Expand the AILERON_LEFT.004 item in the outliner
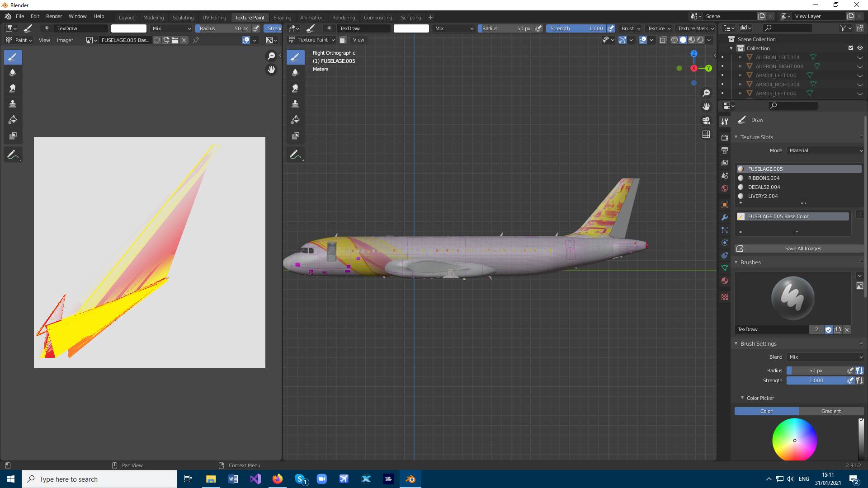Viewport: 868px width, 488px height. point(741,57)
